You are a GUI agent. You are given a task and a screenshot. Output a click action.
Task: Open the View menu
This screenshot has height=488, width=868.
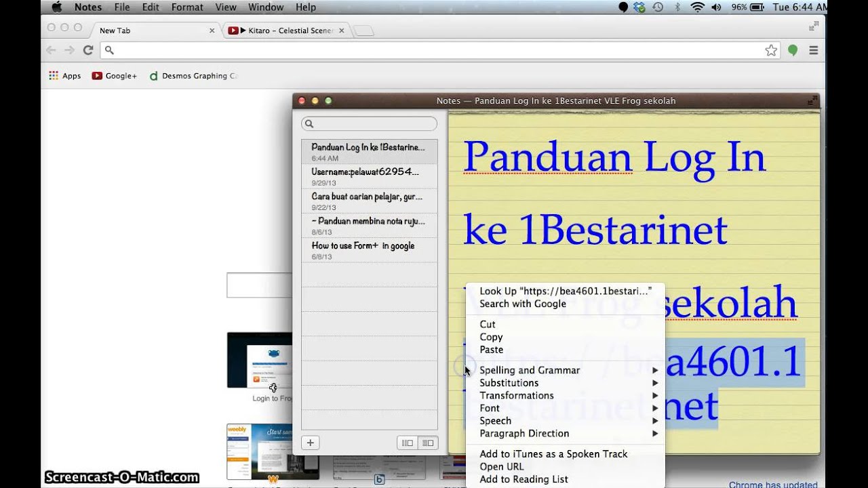tap(226, 7)
